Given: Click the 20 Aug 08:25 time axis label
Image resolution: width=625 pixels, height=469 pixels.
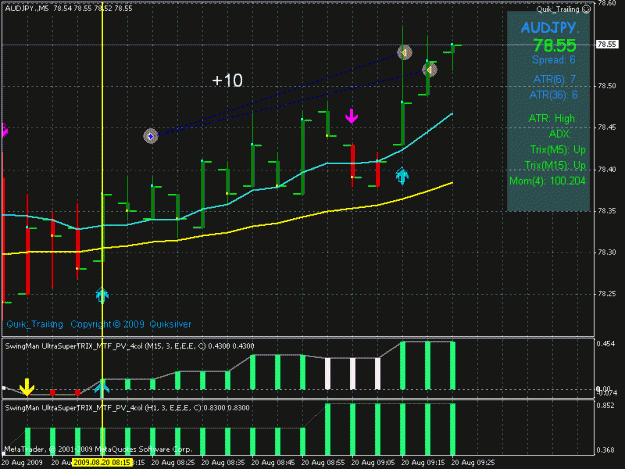Looking at the screenshot, I should coord(173,463).
